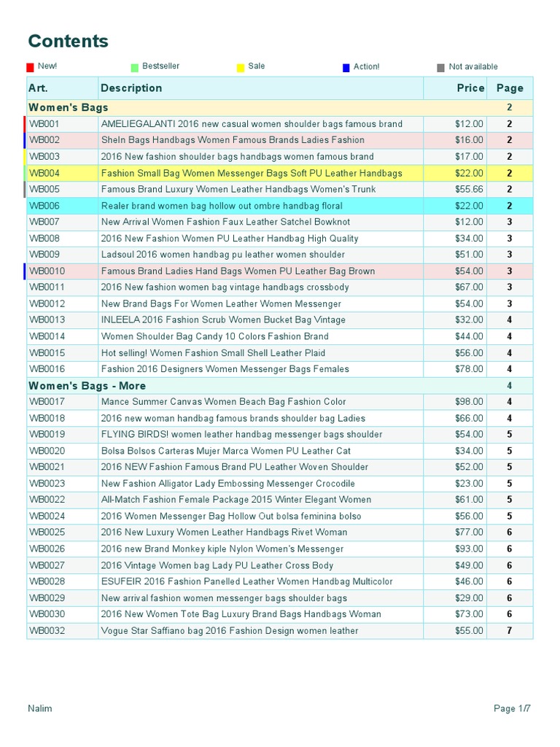Click the green Bestseller legend swatch
Image resolution: width=560 pixels, height=747 pixels.
pos(135,68)
